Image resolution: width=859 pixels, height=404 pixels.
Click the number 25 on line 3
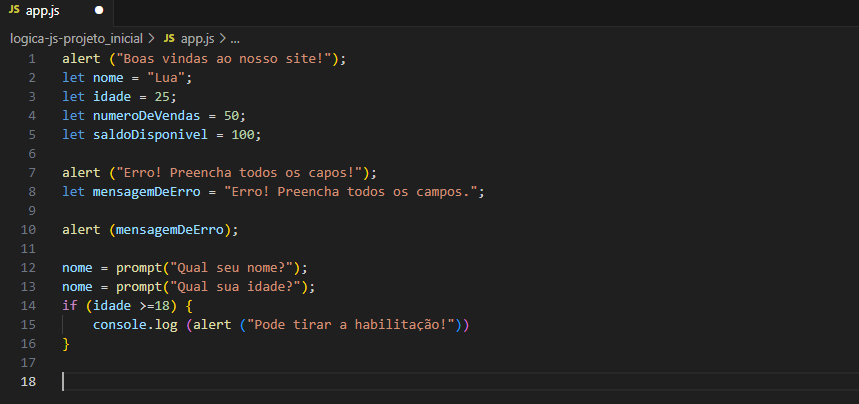[162, 96]
